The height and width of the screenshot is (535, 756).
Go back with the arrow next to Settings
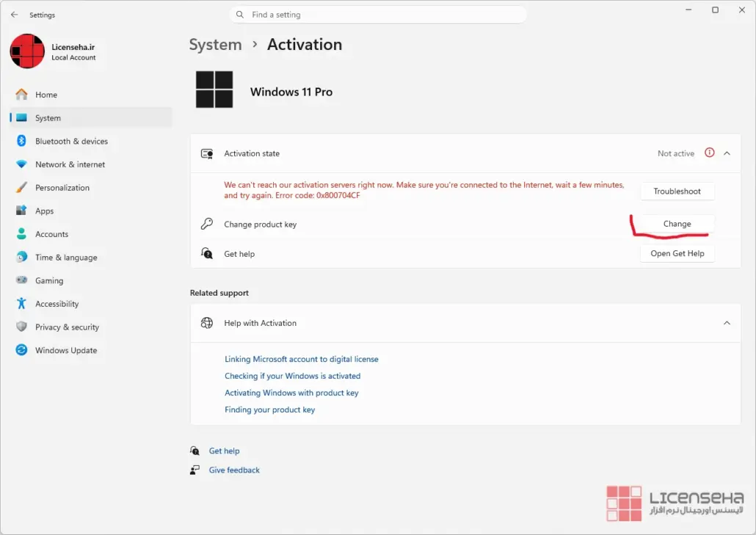pos(15,15)
